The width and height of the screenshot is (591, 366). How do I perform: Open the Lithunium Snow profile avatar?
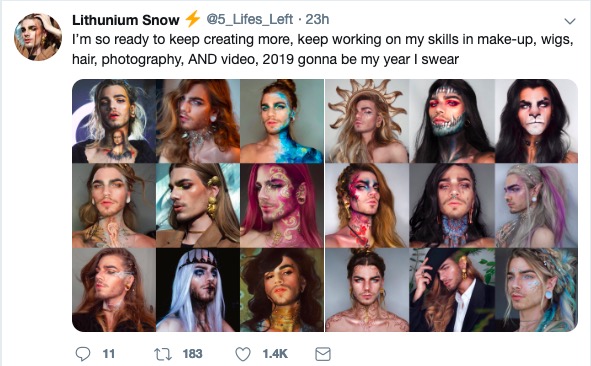(x=38, y=37)
